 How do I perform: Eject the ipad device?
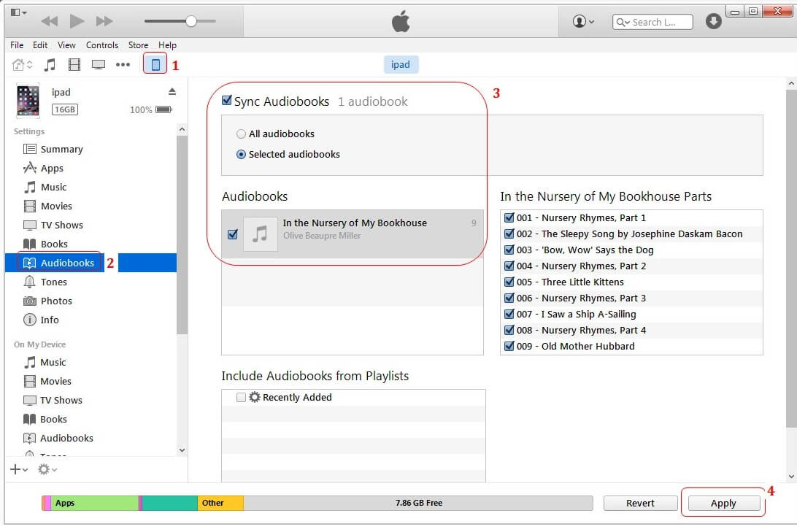[x=172, y=91]
